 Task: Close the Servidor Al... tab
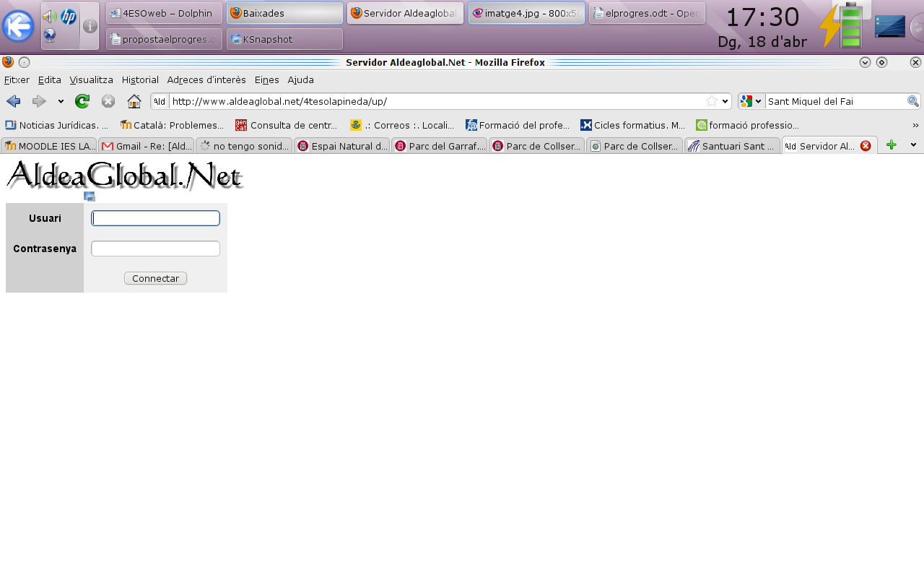click(866, 146)
